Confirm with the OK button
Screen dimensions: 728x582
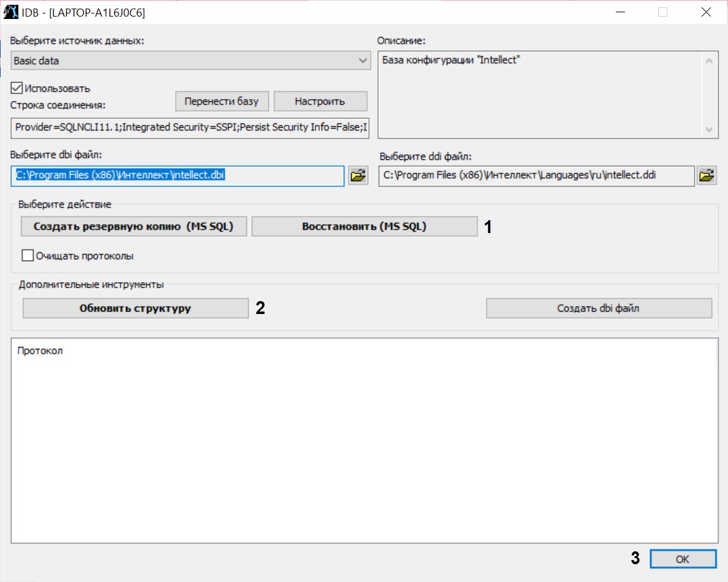683,559
